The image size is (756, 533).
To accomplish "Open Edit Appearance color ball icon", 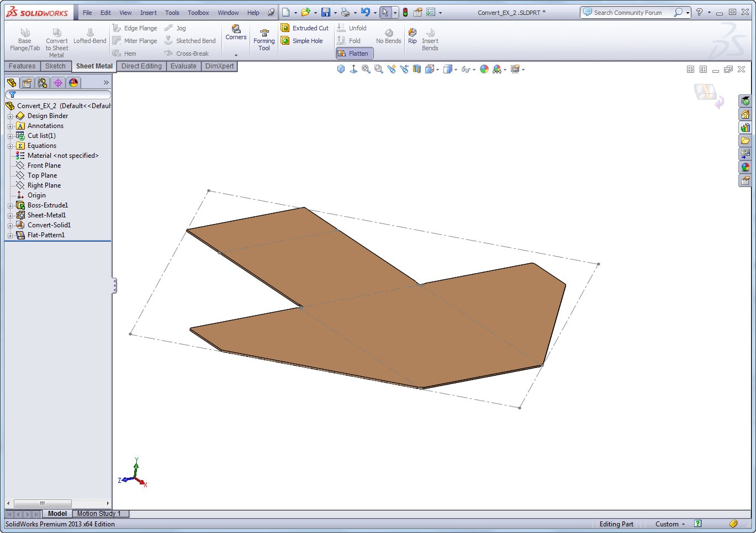I will tap(484, 69).
